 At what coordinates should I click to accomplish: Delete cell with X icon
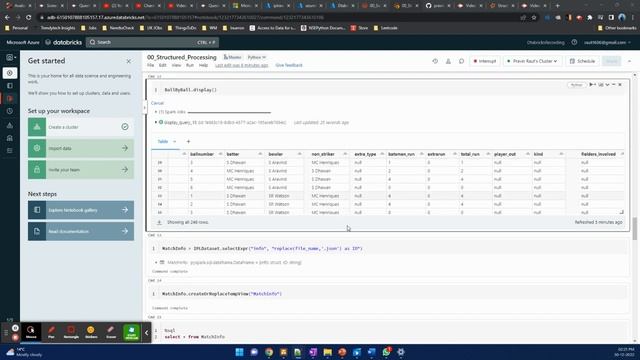pos(620,84)
